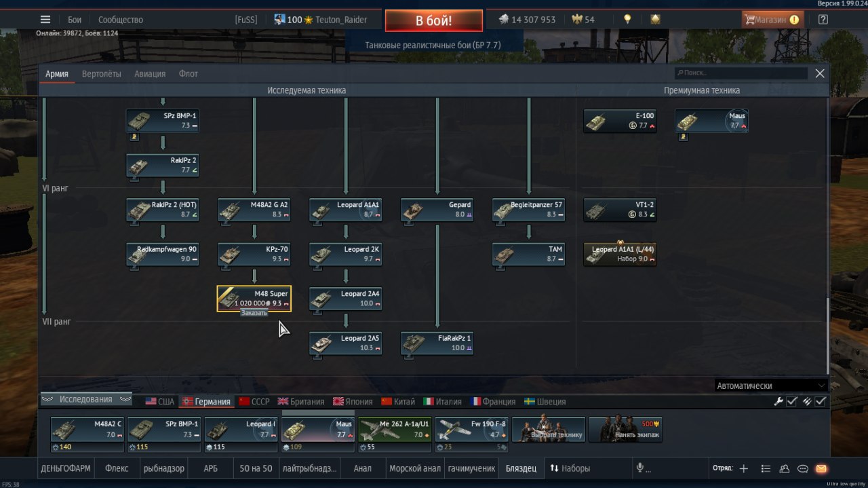Select the TAM vehicle
868x488 pixels.
529,255
